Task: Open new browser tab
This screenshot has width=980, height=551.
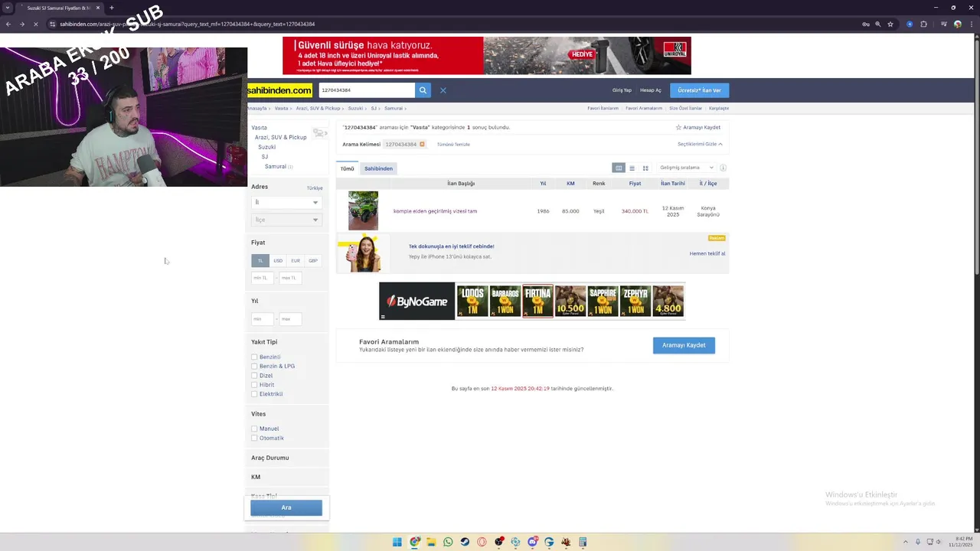Action: tap(112, 8)
